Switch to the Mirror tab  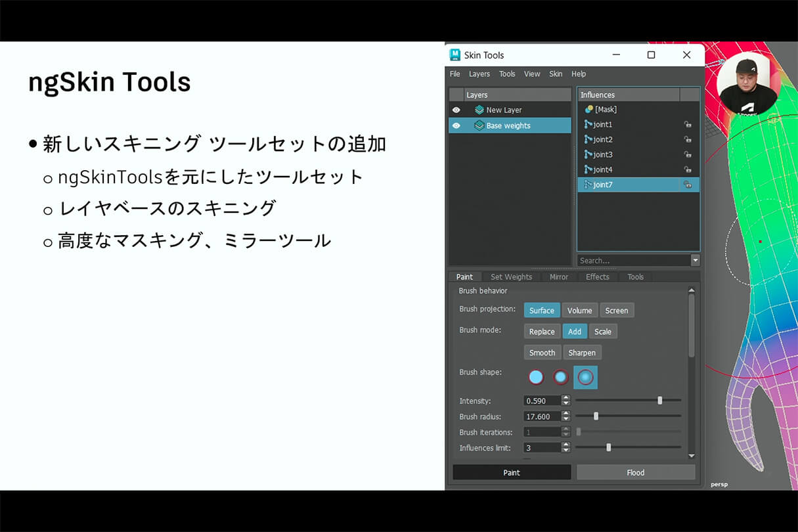(x=559, y=277)
